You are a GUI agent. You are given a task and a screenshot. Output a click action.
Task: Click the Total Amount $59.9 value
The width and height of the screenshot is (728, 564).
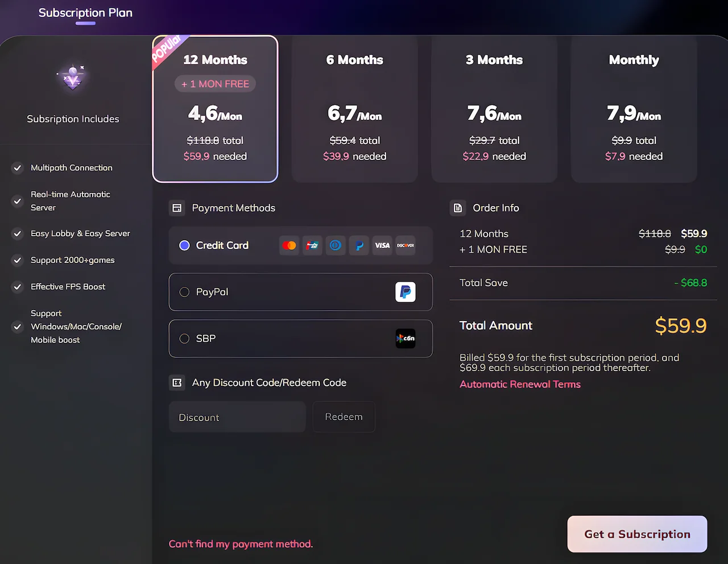point(681,326)
